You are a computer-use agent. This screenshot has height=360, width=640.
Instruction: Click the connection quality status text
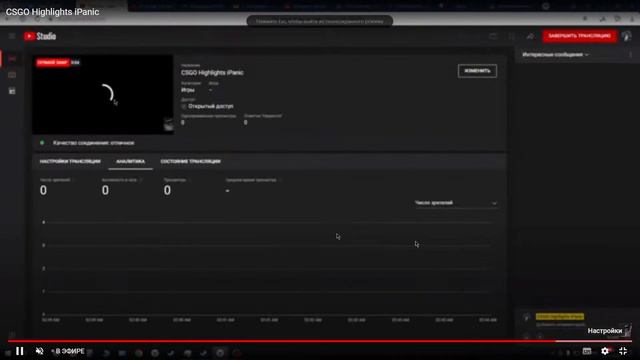pos(93,143)
